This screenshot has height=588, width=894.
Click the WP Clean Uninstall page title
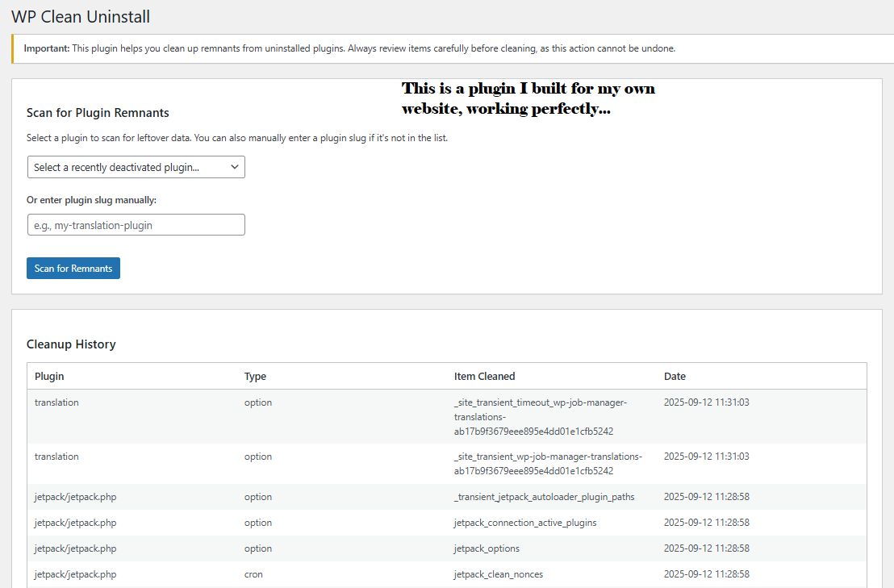(81, 17)
